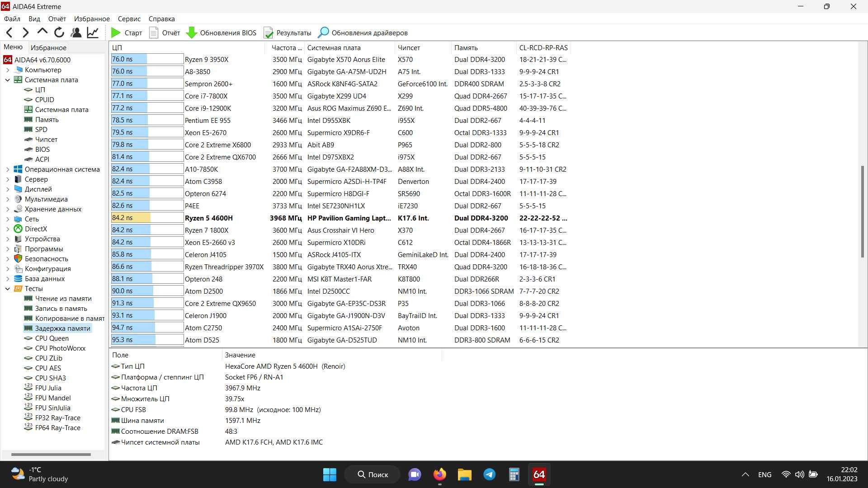
Task: Click the vertical scrollbar of results list
Action: pyautogui.click(x=863, y=211)
